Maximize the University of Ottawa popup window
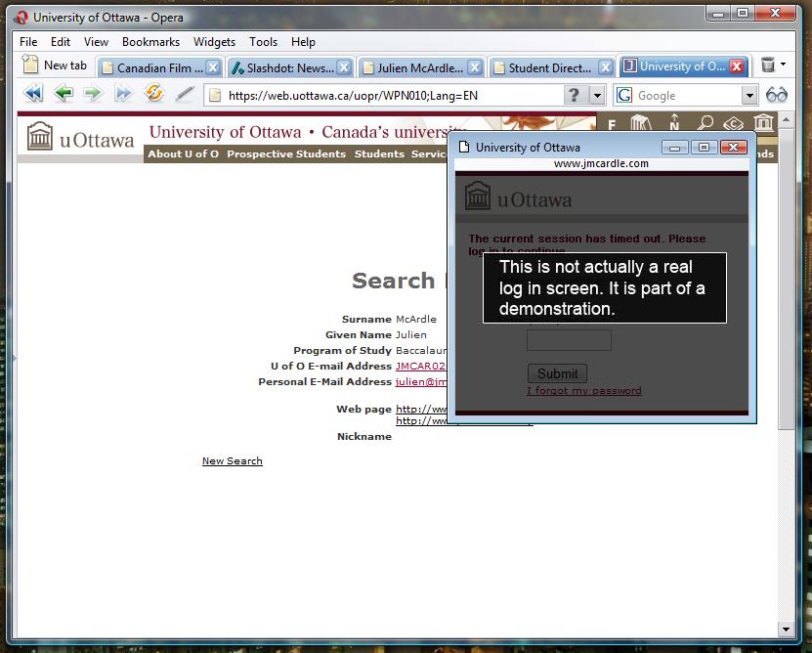Screen dimensions: 812x653 tap(704, 148)
